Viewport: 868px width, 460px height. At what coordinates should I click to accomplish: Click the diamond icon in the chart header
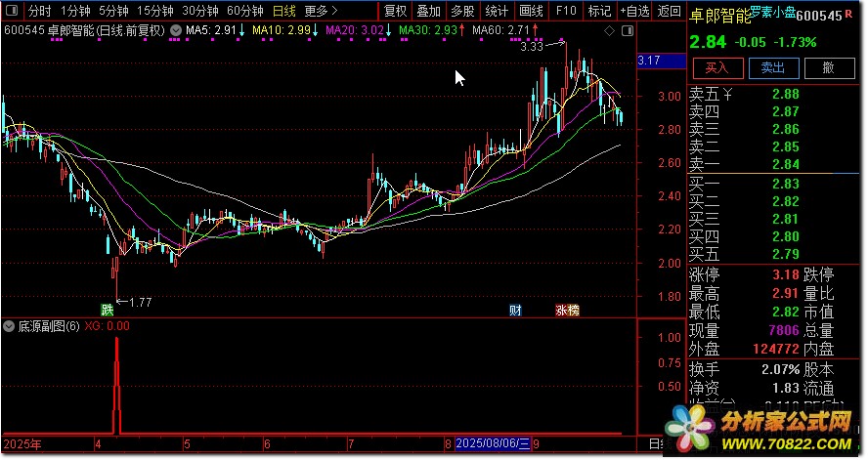[610, 31]
